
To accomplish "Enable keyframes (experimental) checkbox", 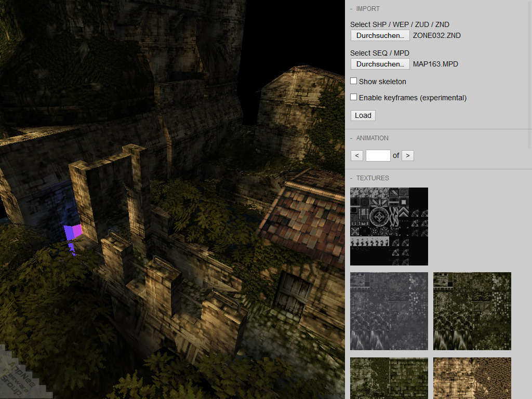I will tap(353, 97).
